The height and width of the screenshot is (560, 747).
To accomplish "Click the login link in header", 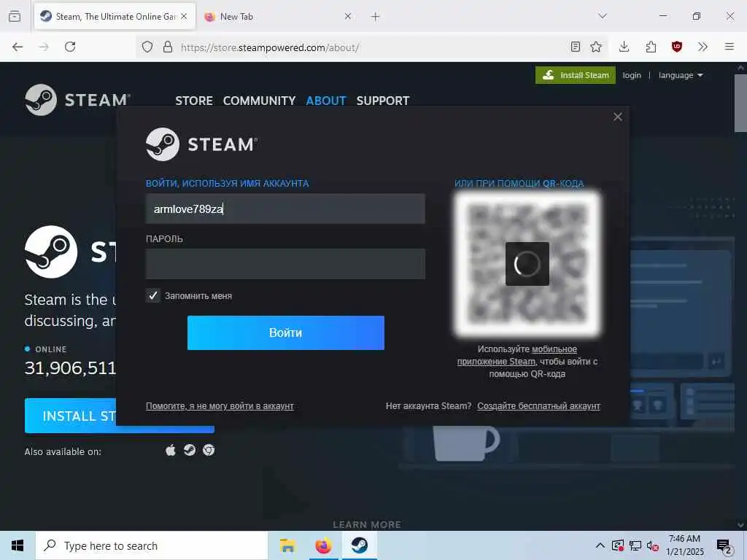I will pos(632,75).
